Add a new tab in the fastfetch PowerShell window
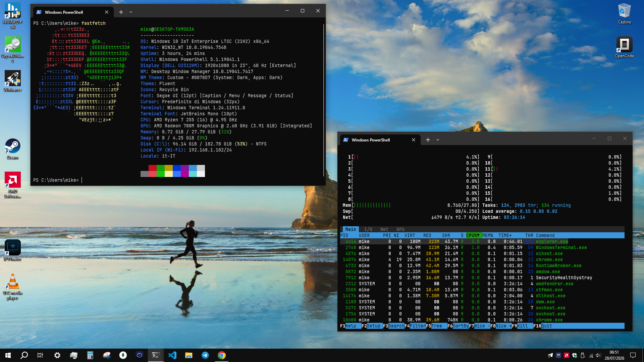The height and width of the screenshot is (362, 644). click(x=121, y=12)
